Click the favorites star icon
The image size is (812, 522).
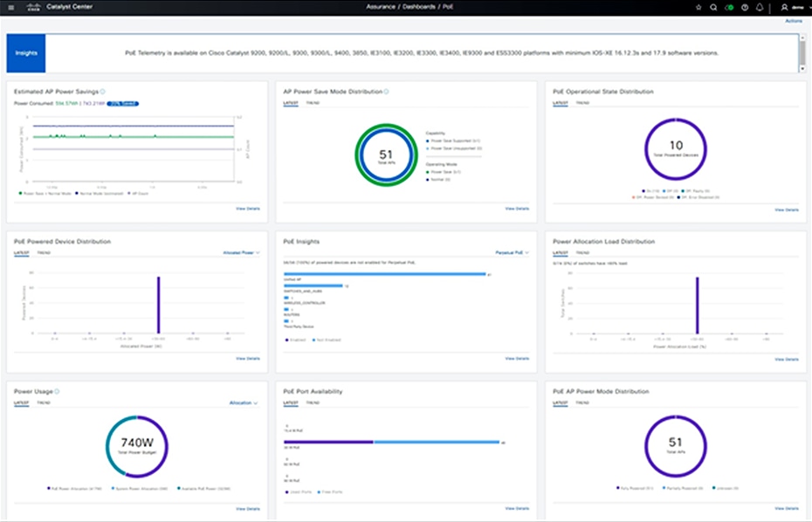[698, 7]
